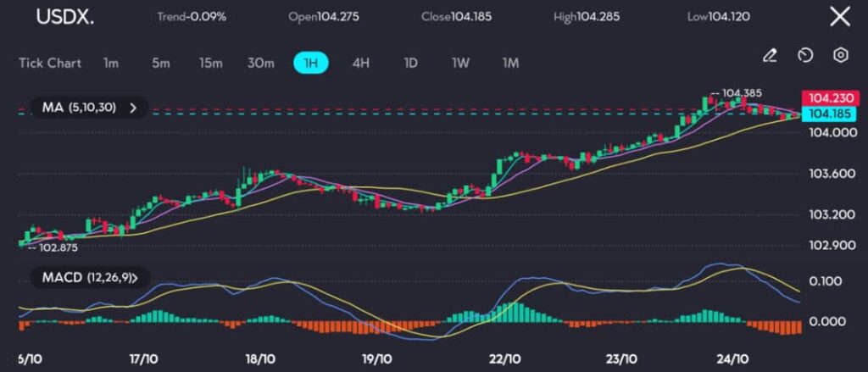Click the chart reset history icon
The image size is (868, 372).
coord(805,56)
